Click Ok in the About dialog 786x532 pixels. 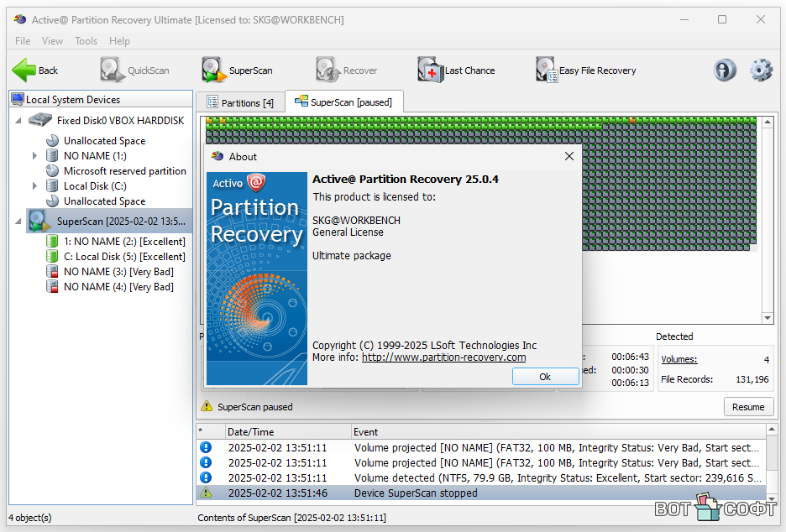(545, 377)
